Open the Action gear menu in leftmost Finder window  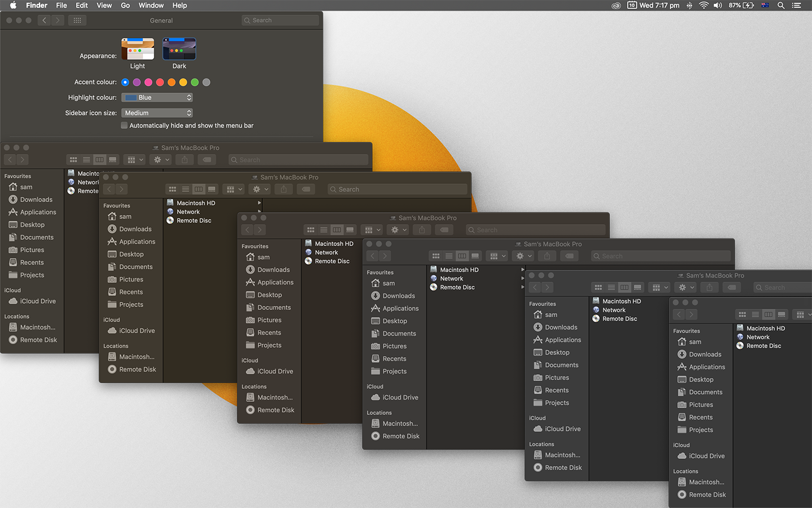(161, 160)
